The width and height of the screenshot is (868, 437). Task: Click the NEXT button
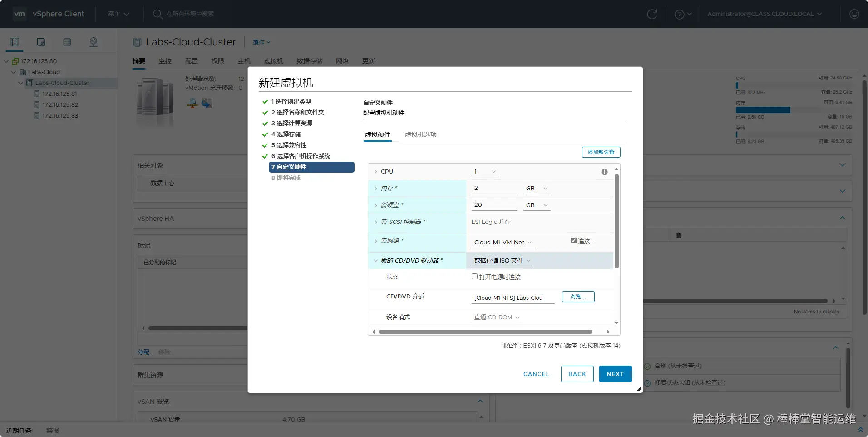click(616, 374)
